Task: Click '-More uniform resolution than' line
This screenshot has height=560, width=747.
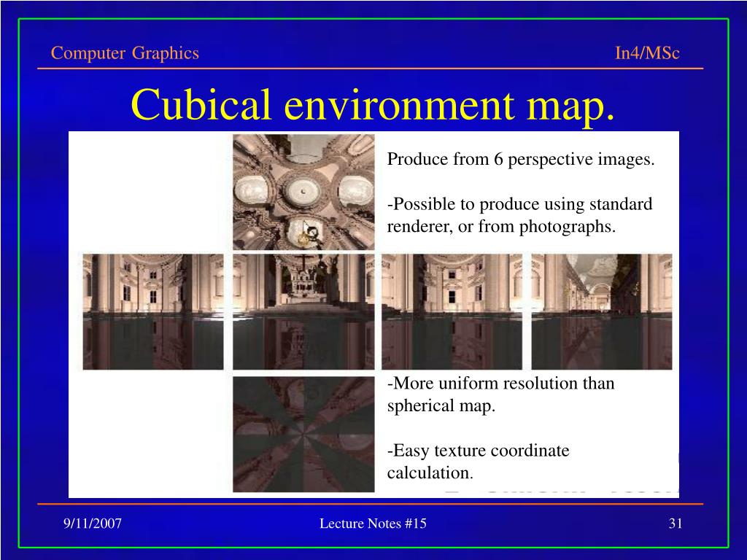Action: coord(500,384)
